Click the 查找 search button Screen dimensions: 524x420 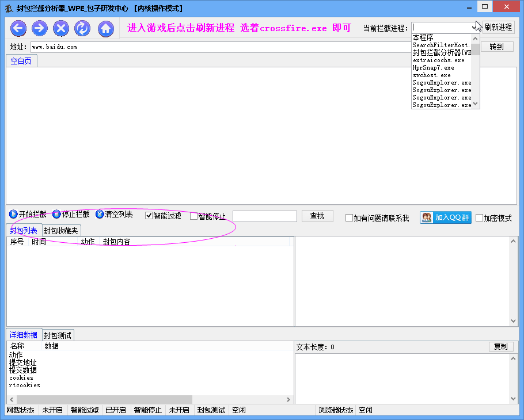[x=317, y=216]
